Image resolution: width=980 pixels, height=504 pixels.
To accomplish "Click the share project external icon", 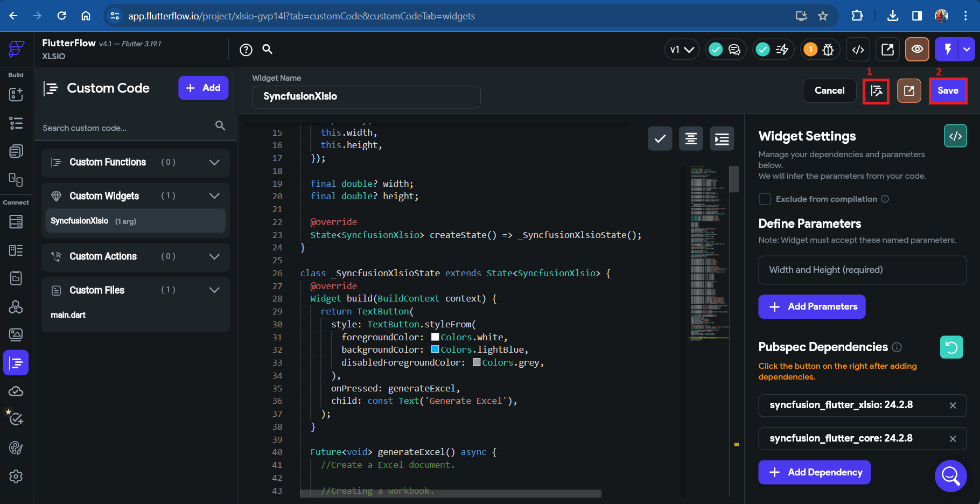I will (888, 50).
